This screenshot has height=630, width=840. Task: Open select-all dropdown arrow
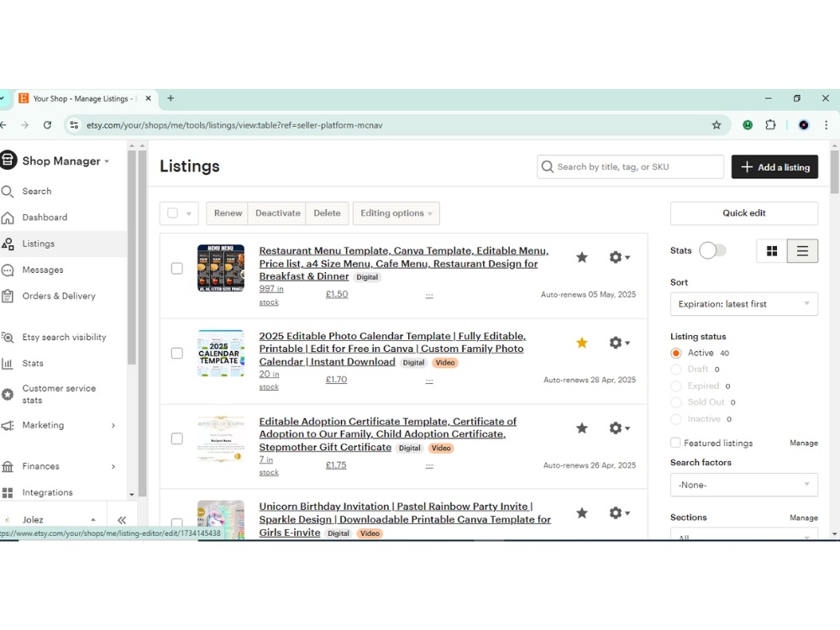tap(188, 213)
